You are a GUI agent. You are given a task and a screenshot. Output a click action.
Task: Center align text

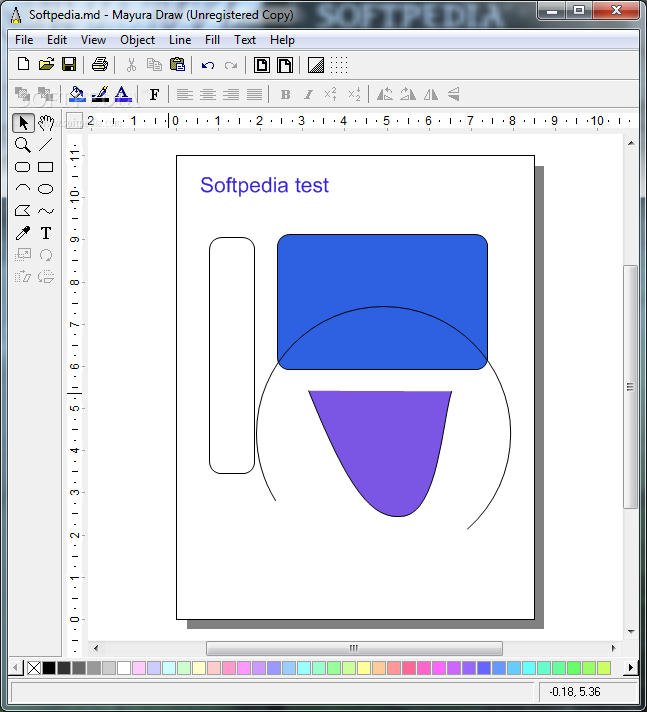[208, 94]
